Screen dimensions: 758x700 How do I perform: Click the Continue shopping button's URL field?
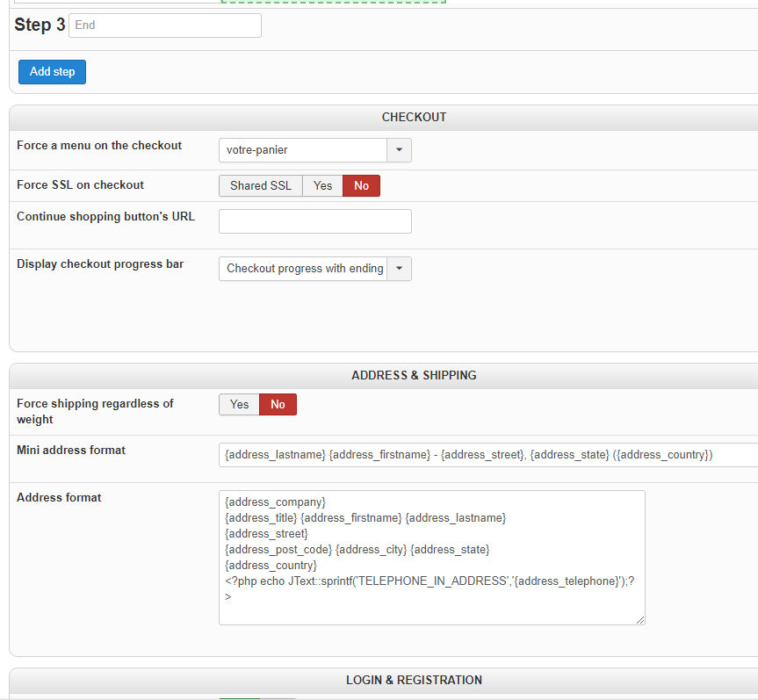pyautogui.click(x=315, y=221)
